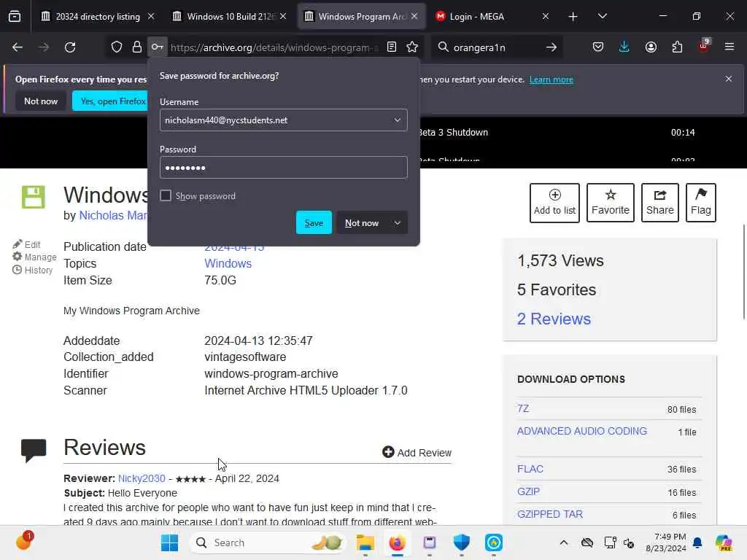Reload the current page
This screenshot has width=747, height=560.
[70, 47]
